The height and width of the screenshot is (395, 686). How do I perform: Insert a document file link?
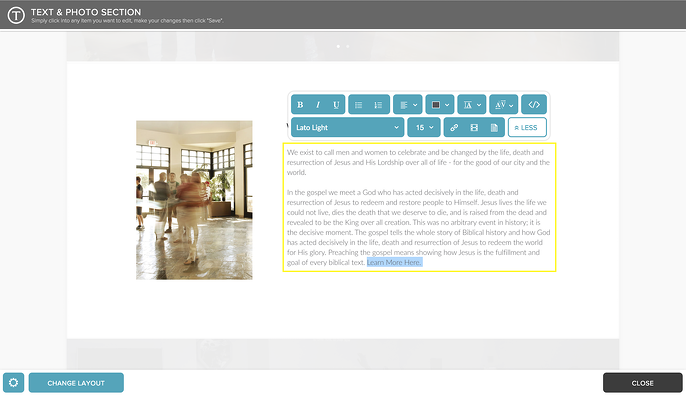(494, 127)
